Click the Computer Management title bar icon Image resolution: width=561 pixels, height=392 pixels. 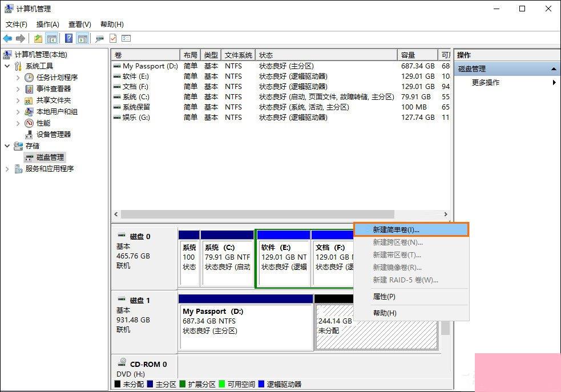point(9,9)
